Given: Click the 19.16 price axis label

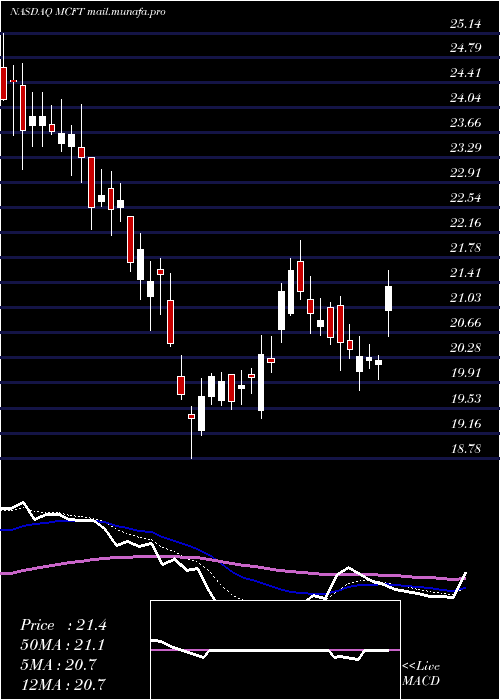Looking at the screenshot, I should coord(466,423).
